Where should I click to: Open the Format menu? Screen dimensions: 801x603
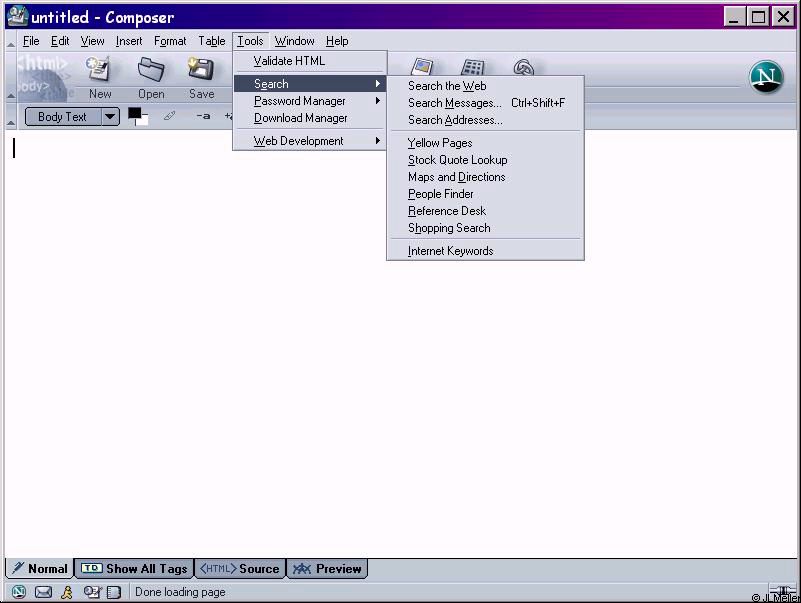tap(170, 41)
